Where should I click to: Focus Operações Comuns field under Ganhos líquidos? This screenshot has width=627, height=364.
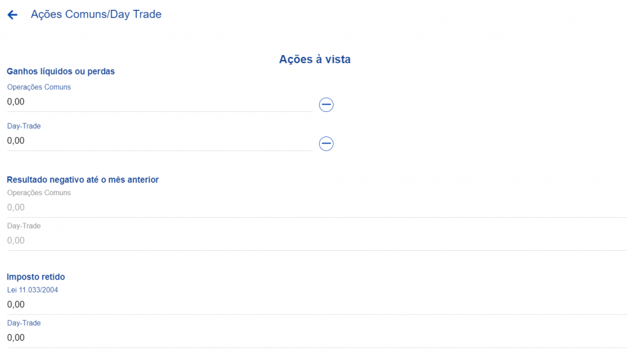[x=160, y=102]
